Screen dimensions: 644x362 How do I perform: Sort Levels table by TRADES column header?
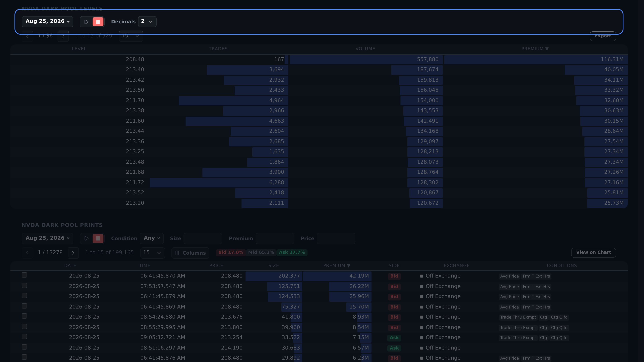point(218,49)
